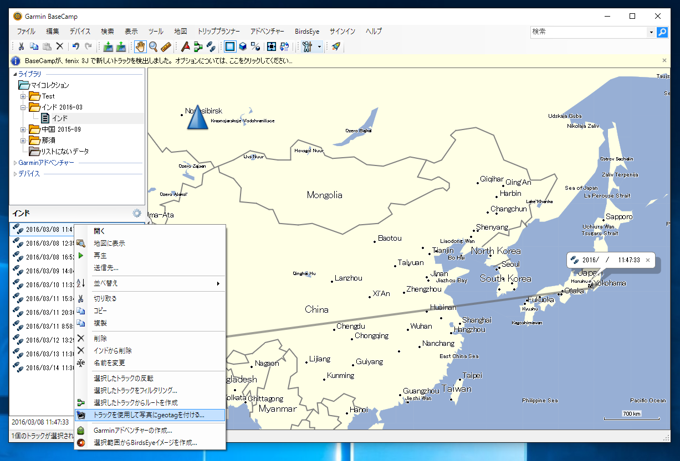The image size is (680, 461).
Task: Switch to 3D map cube view icon
Action: pos(243,46)
